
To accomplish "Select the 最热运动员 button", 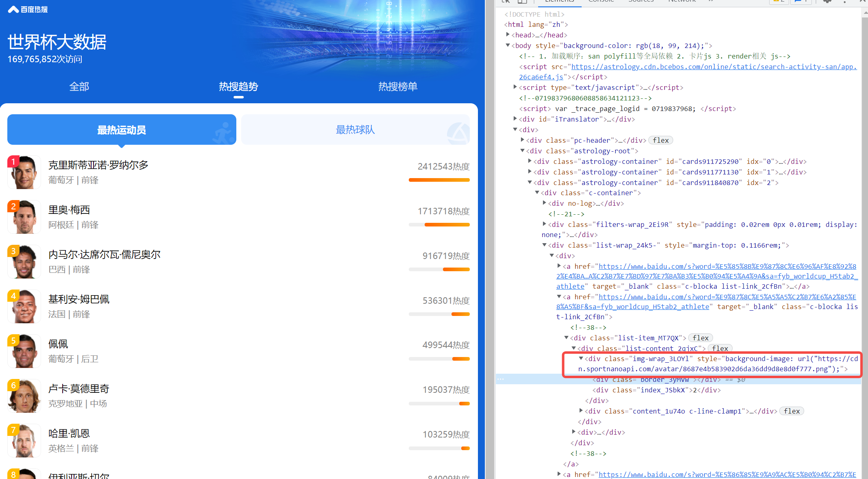I will pos(121,130).
